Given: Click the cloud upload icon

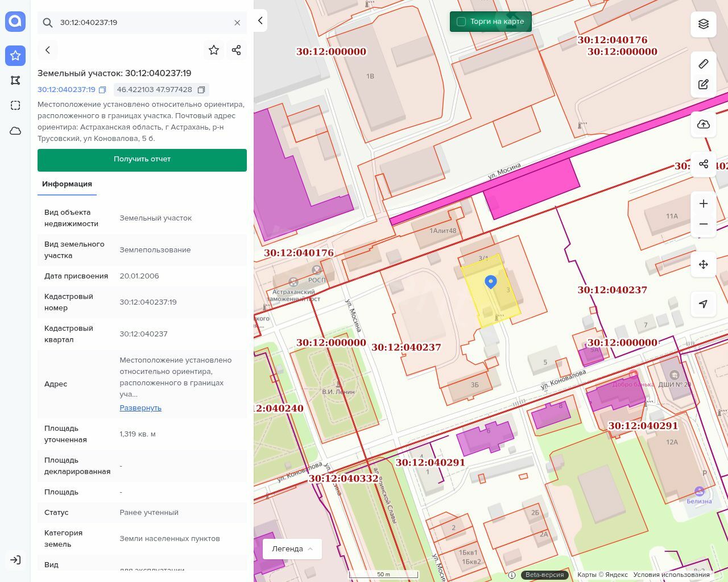Looking at the screenshot, I should [x=704, y=124].
